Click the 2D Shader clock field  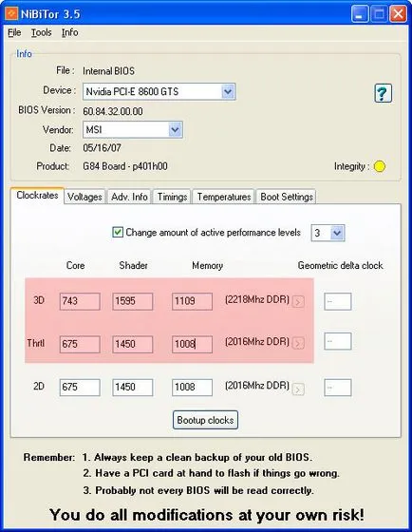click(x=133, y=388)
